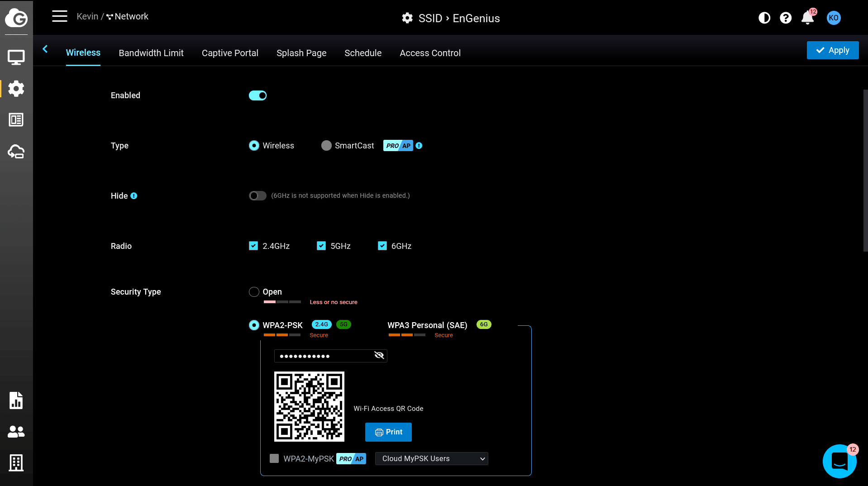Switch to the Splash Page tab
868x486 pixels.
tap(301, 53)
